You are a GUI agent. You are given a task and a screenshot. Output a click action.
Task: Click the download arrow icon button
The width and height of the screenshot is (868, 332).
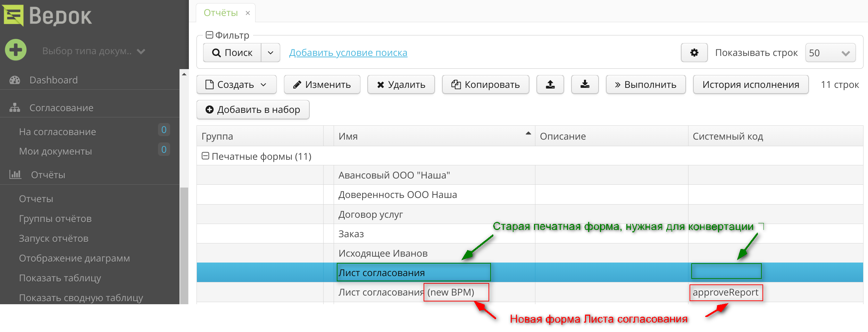point(585,85)
